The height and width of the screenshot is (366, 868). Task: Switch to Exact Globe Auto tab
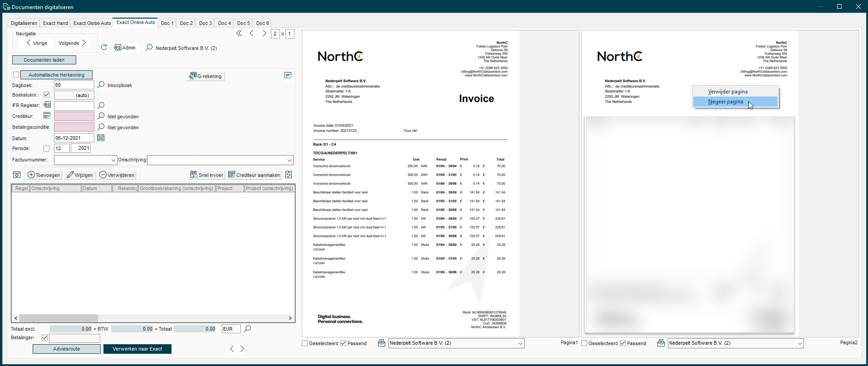point(92,23)
